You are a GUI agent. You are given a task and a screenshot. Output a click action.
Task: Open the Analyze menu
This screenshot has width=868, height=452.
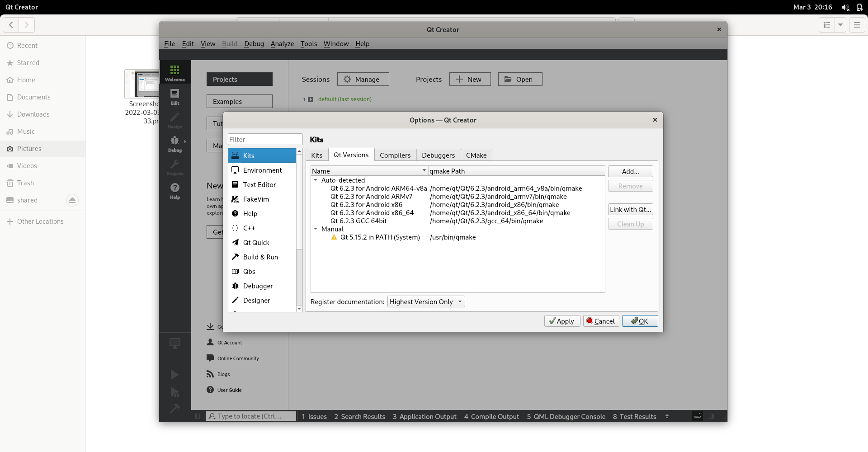[x=282, y=43]
